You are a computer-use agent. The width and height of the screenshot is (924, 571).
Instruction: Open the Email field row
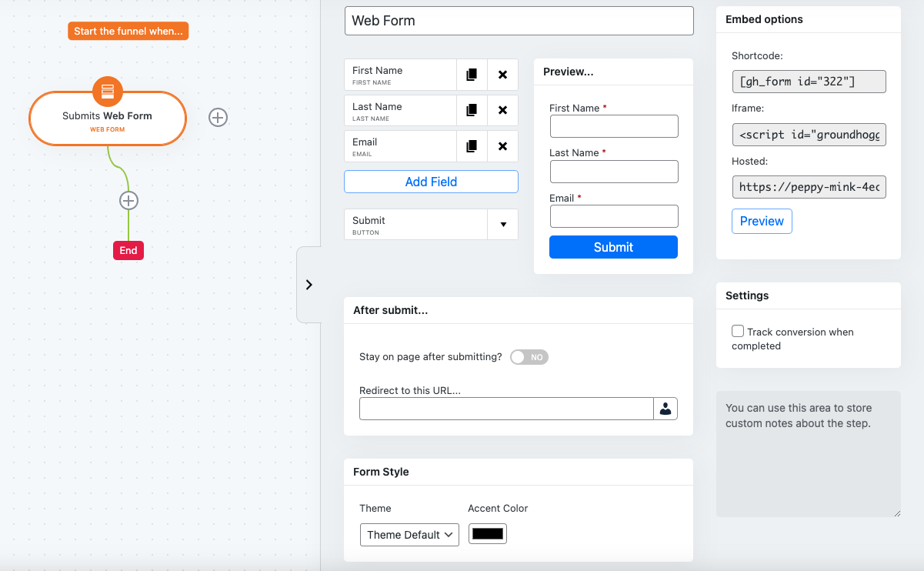pos(400,146)
